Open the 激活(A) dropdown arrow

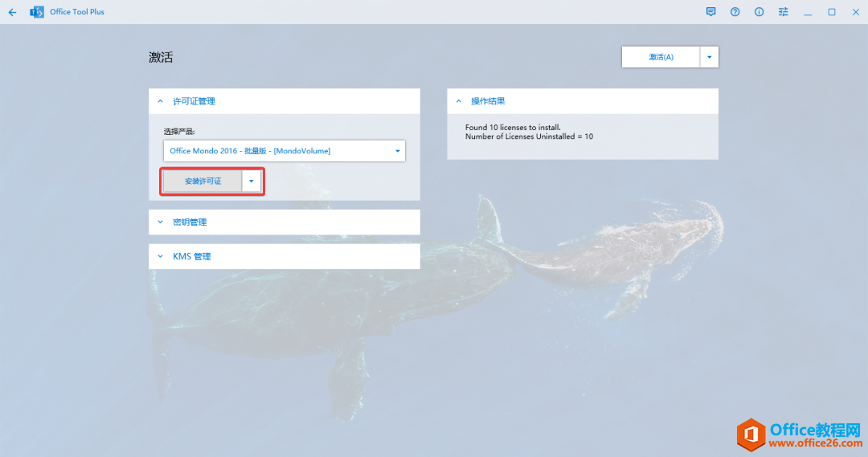[x=709, y=57]
